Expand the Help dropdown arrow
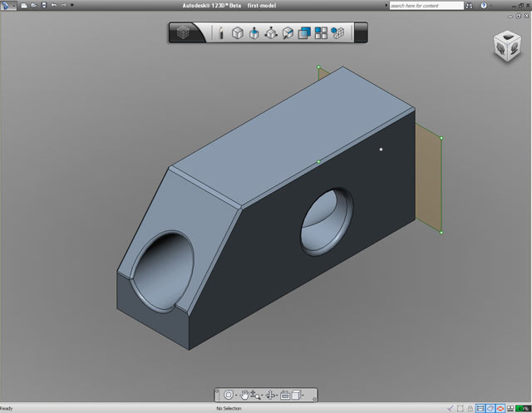Screen dimensions: 532x413 (x=491, y=6)
